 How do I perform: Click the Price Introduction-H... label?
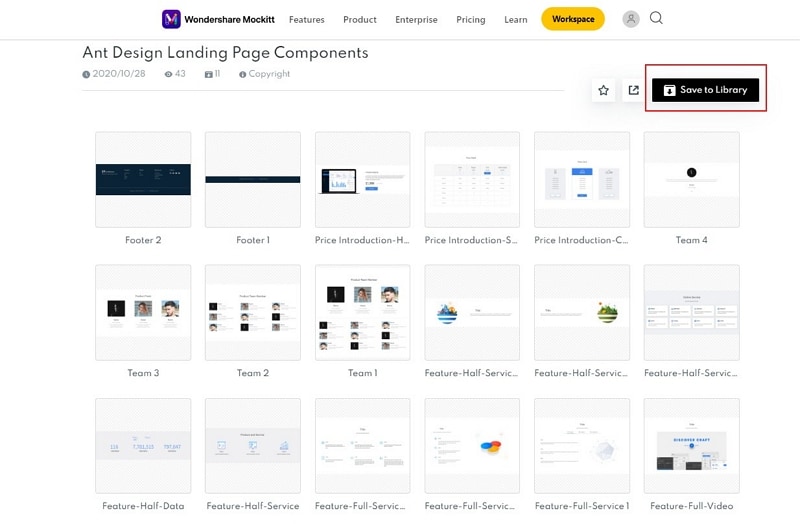362,240
